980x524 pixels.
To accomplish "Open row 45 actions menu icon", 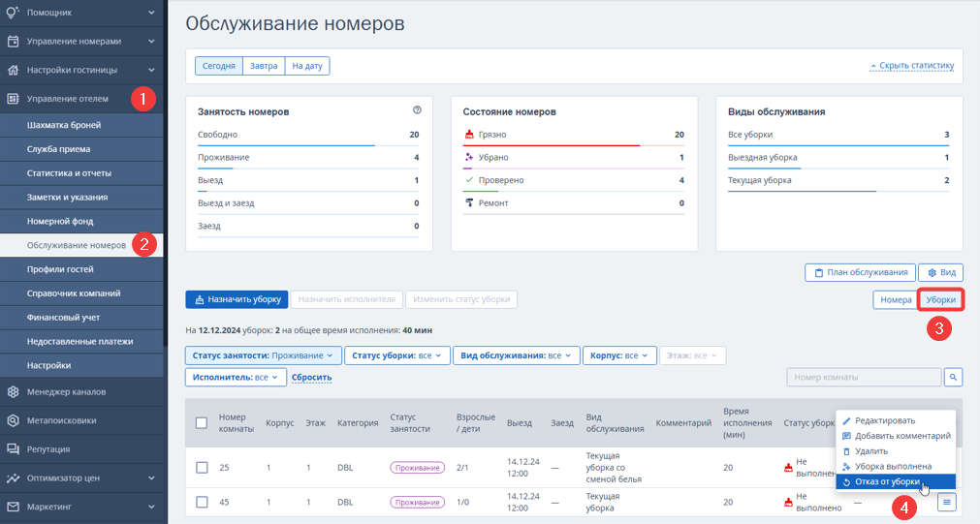I will point(947,502).
